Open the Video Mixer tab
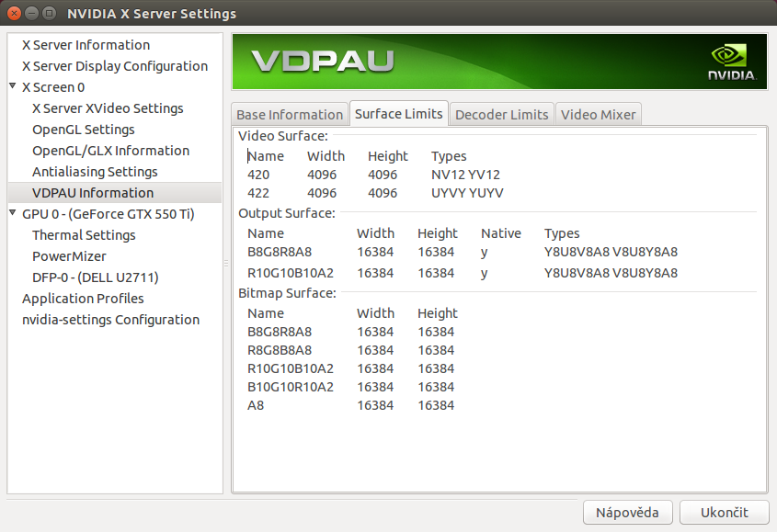Image resolution: width=777 pixels, height=532 pixels. click(598, 115)
